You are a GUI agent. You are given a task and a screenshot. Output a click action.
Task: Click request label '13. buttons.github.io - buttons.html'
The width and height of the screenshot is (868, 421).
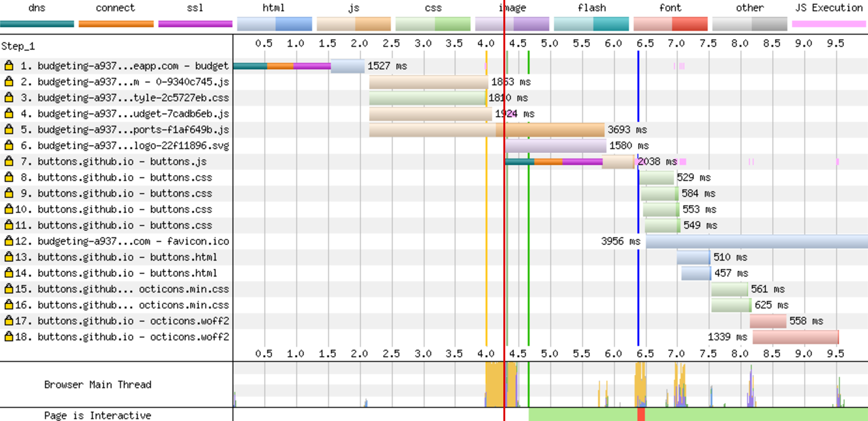coord(116,257)
